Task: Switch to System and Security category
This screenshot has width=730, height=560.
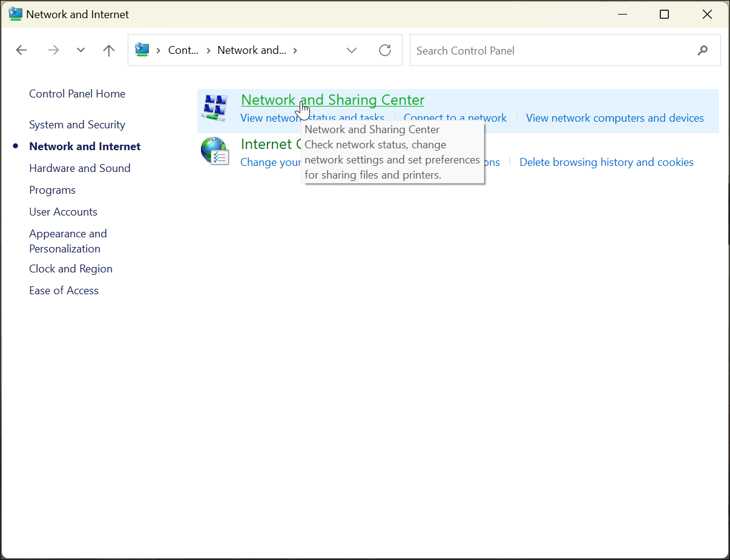Action: [77, 124]
